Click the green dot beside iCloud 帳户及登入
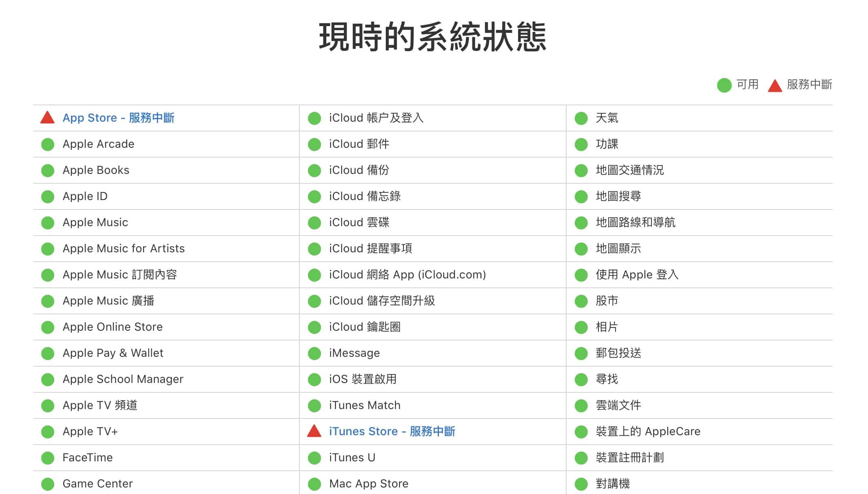 coord(314,118)
